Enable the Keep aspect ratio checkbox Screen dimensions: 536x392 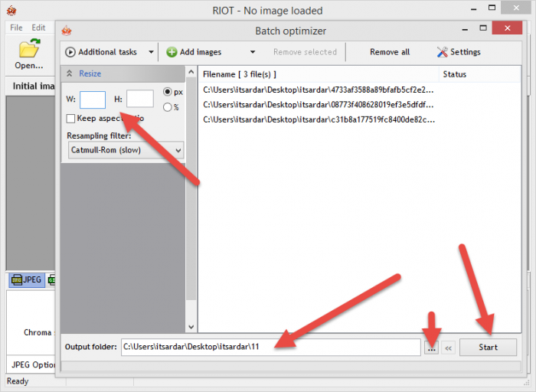(x=70, y=119)
